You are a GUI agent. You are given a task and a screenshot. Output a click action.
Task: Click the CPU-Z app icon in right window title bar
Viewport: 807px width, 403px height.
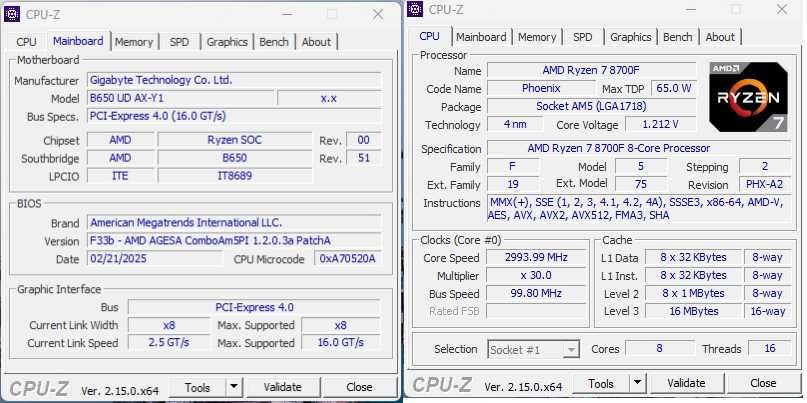pyautogui.click(x=415, y=9)
